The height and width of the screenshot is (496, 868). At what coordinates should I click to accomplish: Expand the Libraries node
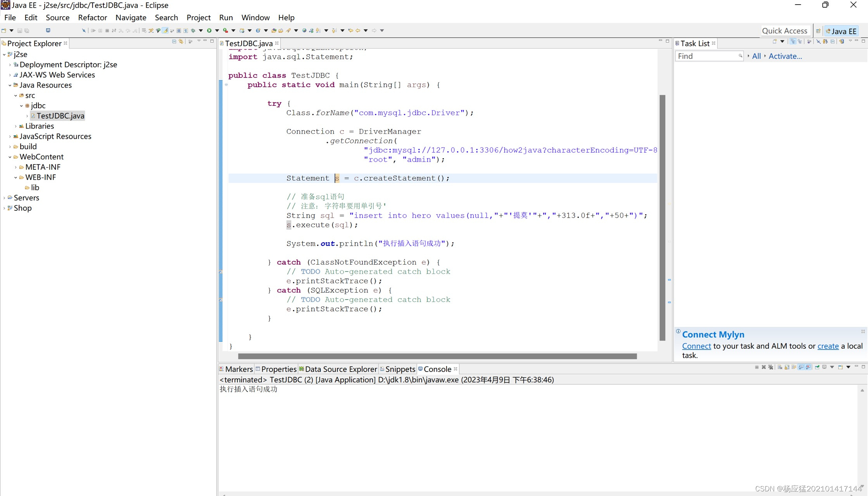tap(16, 126)
